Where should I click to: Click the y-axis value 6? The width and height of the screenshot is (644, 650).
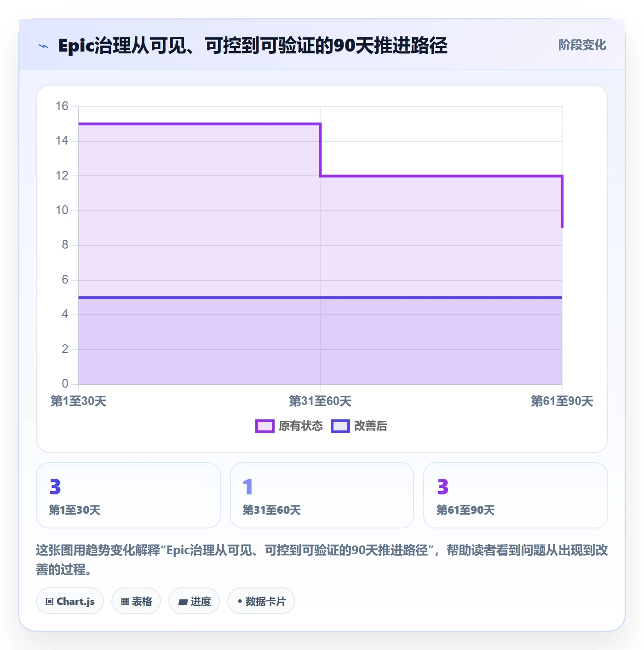pyautogui.click(x=65, y=280)
